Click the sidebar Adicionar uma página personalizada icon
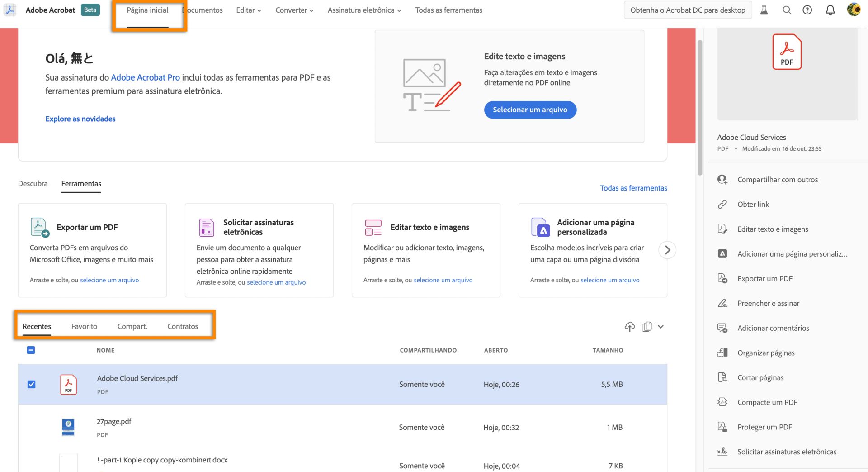The image size is (868, 472). pos(722,254)
